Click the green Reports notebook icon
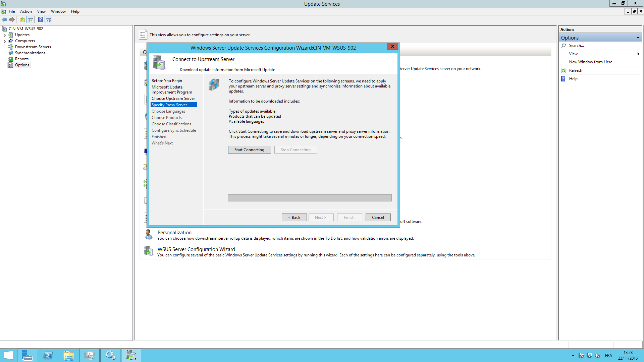 pos(11,59)
